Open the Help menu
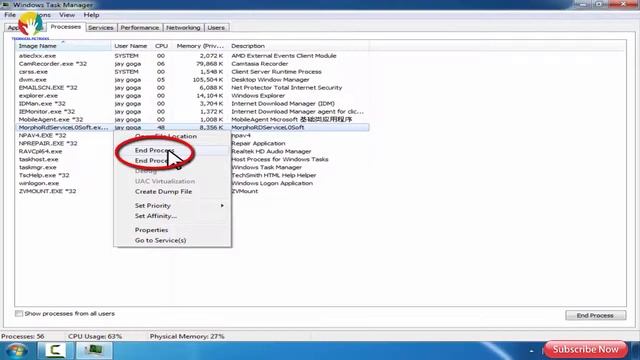This screenshot has width=640, height=360. click(x=91, y=15)
